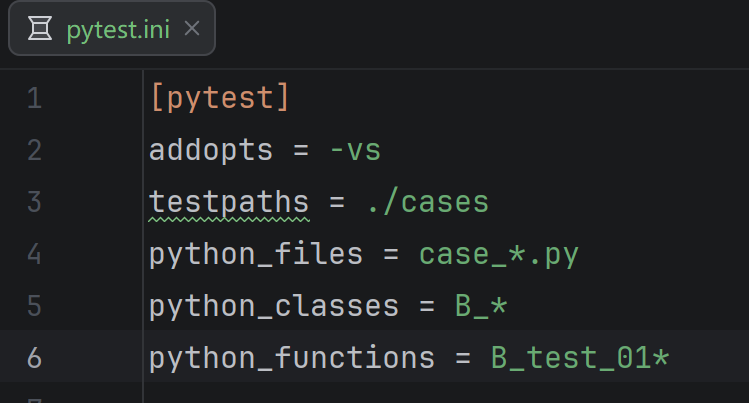Screen dimensions: 749x403
Task: Click the B_test_01* value
Action: [580, 358]
